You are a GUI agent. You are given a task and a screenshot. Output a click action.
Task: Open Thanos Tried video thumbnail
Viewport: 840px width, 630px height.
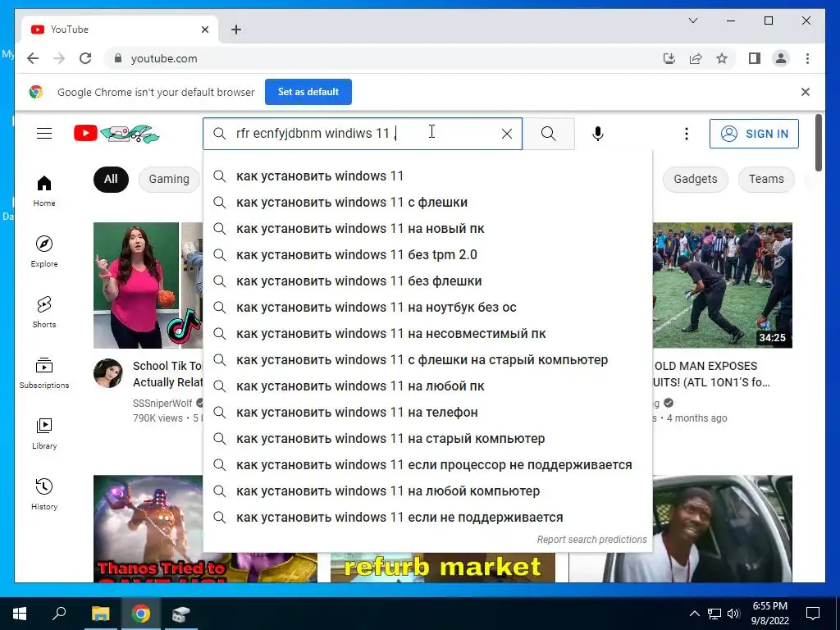148,529
